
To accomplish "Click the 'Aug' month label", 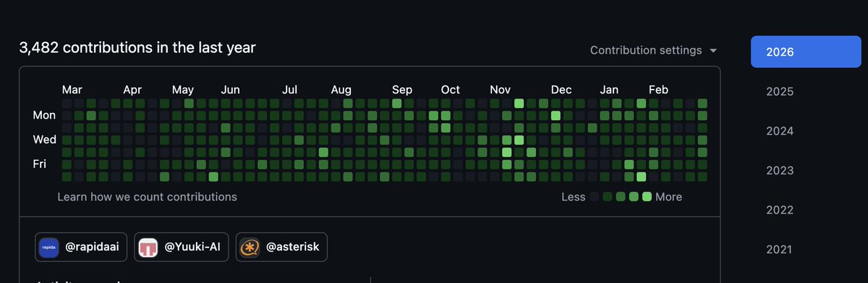I will [x=341, y=90].
